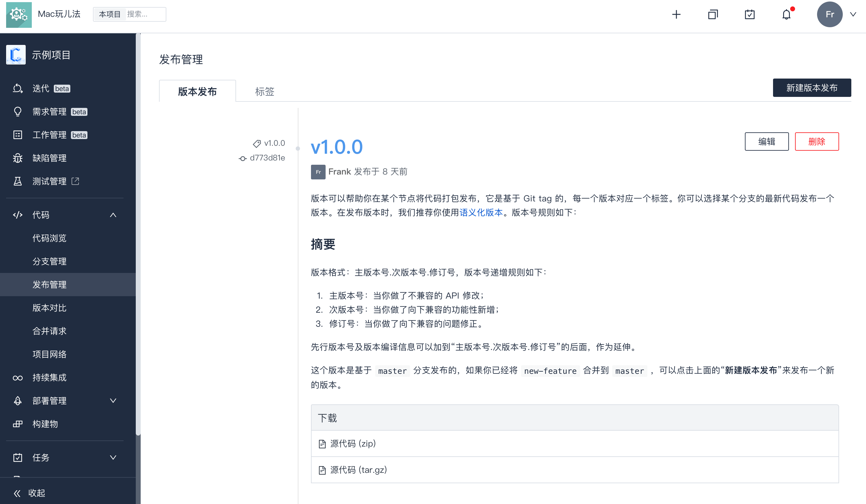866x504 pixels.
Task: Open the notification bell icon
Action: click(786, 14)
